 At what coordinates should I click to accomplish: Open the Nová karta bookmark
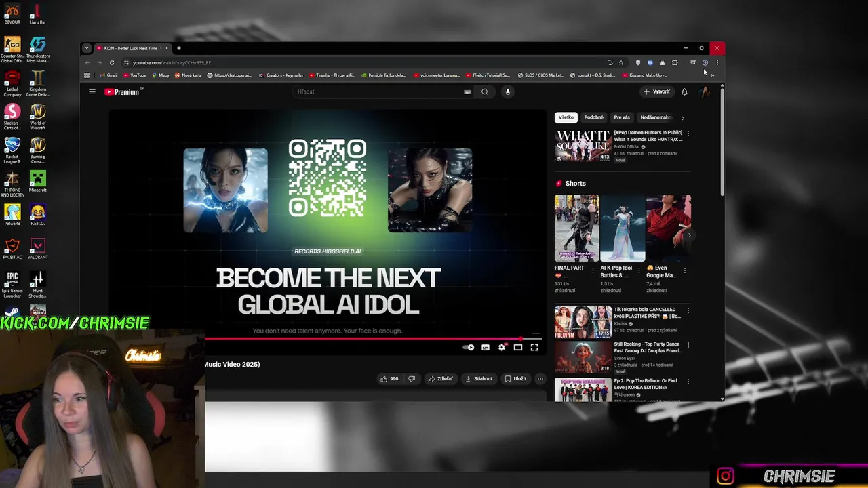pyautogui.click(x=188, y=75)
